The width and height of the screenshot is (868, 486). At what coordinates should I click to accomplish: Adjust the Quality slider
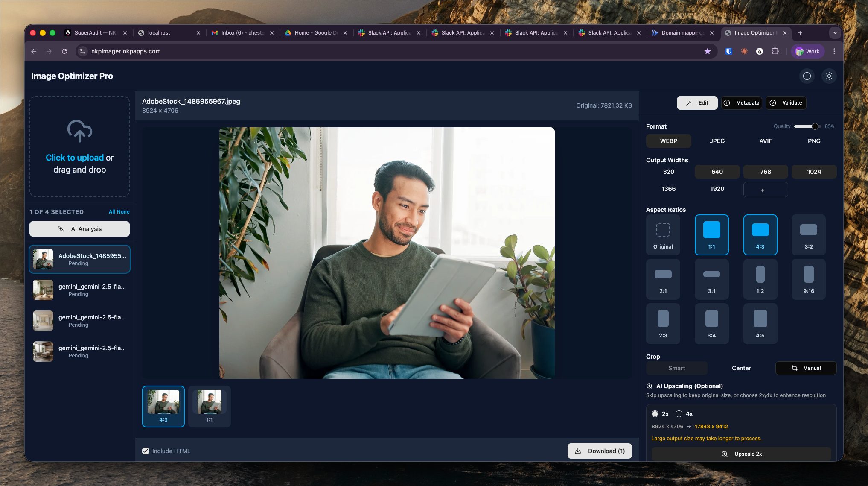coord(815,126)
